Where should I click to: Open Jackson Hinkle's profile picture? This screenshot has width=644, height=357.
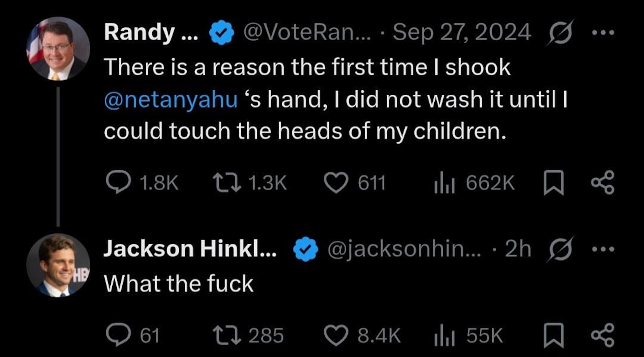pos(58,266)
